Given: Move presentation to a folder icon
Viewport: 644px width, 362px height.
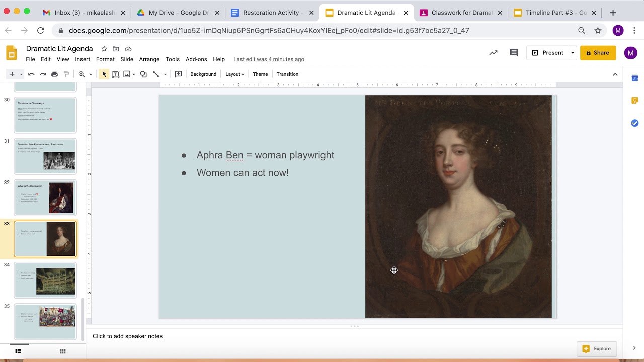Looking at the screenshot, I should [x=116, y=49].
